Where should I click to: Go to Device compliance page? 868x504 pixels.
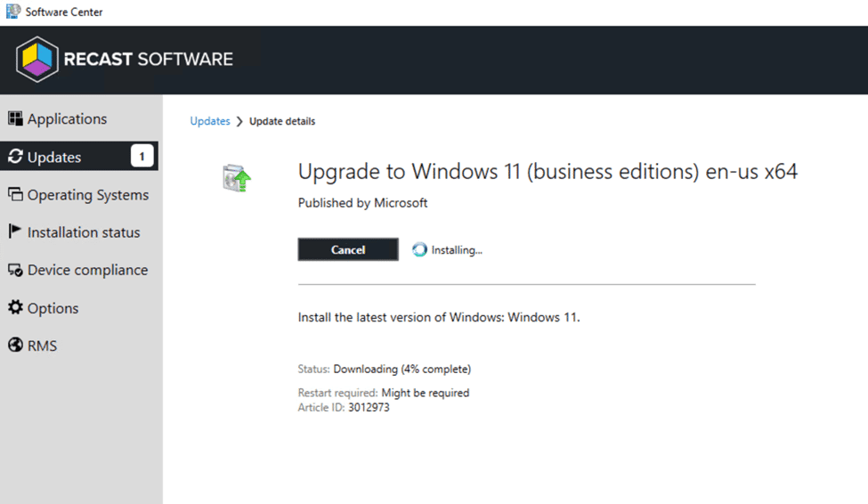[87, 271]
